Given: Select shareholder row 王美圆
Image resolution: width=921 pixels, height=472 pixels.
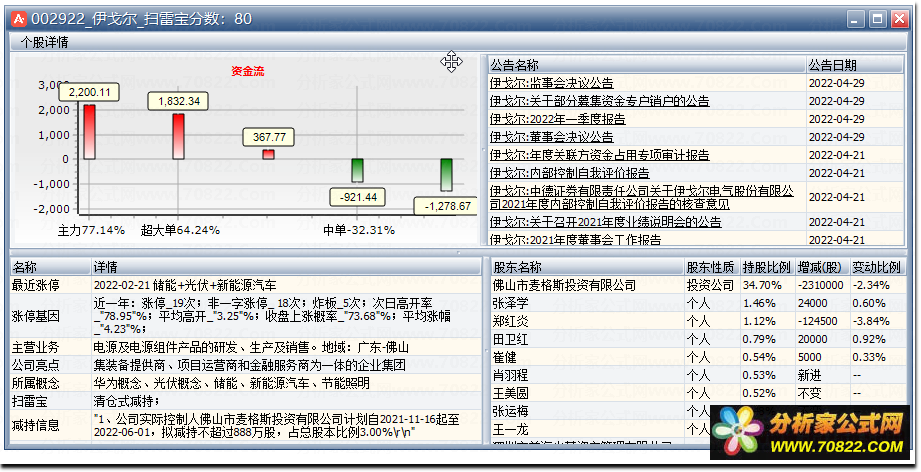Looking at the screenshot, I should 697,393.
